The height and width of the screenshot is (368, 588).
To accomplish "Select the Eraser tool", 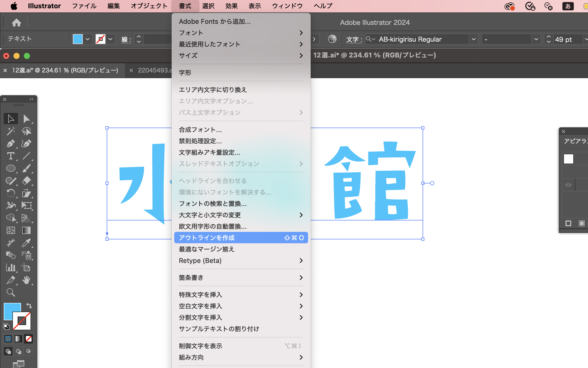I will pos(26,181).
